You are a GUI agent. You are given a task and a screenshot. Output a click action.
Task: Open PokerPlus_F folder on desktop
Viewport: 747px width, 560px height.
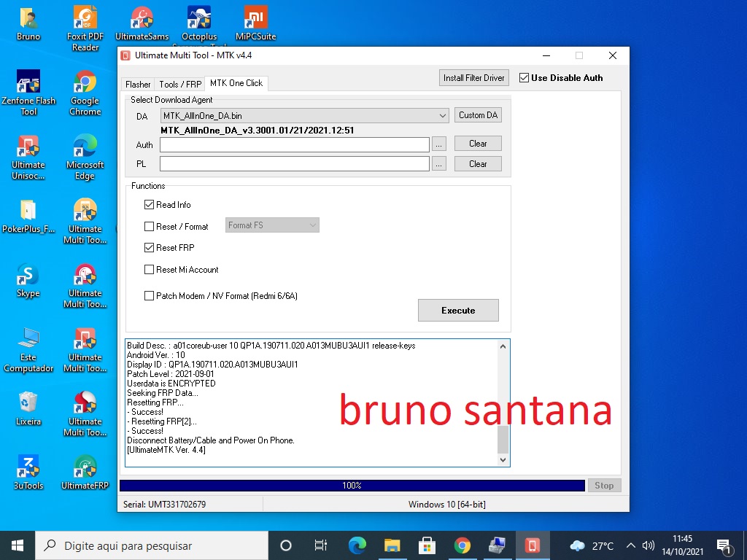28,217
